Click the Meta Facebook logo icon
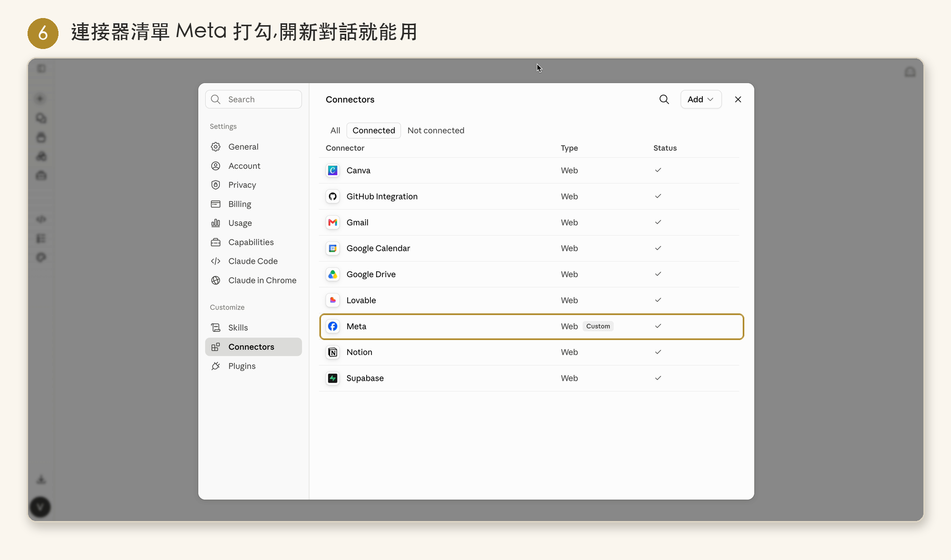Image resolution: width=951 pixels, height=560 pixels. coord(333,326)
